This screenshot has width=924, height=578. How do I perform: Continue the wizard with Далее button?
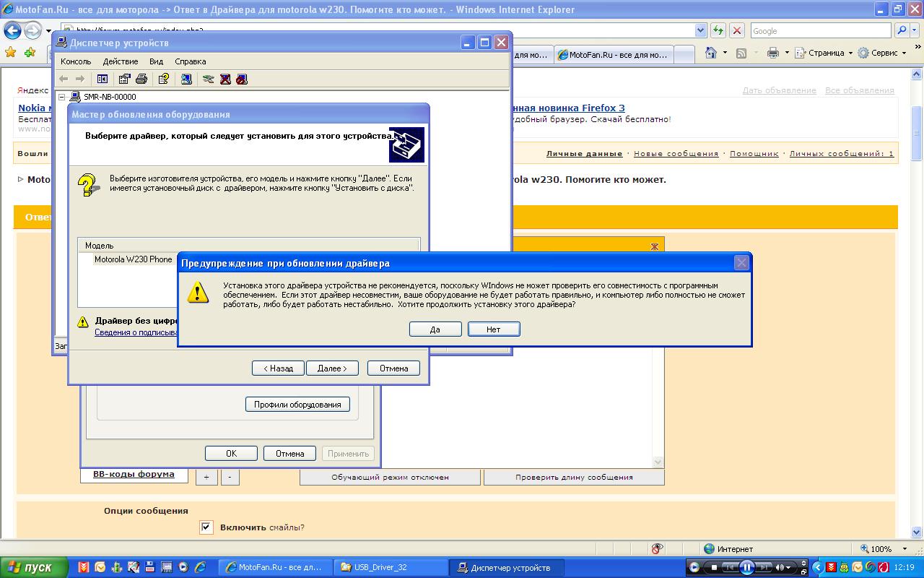(332, 368)
